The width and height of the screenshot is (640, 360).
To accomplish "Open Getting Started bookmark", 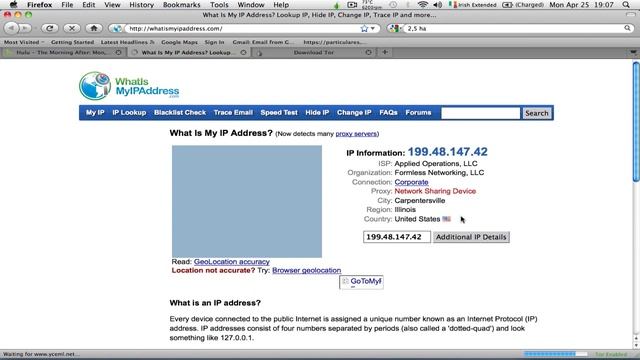I will pos(72,42).
